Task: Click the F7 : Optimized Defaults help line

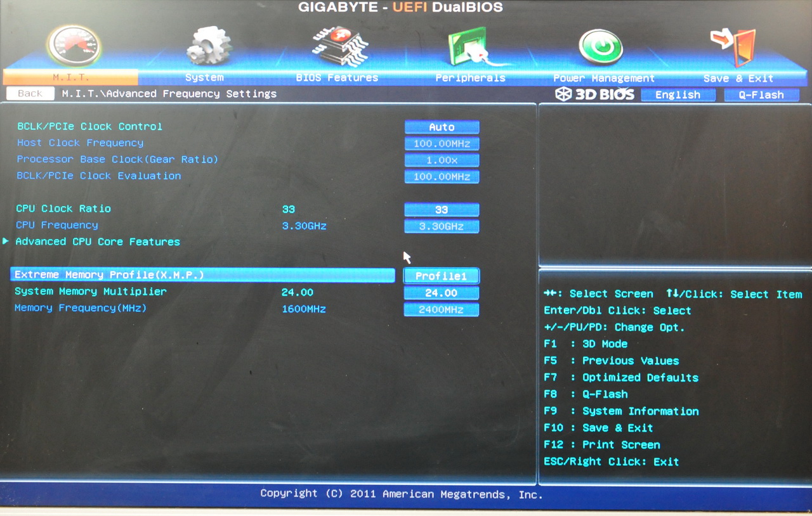Action: click(621, 377)
